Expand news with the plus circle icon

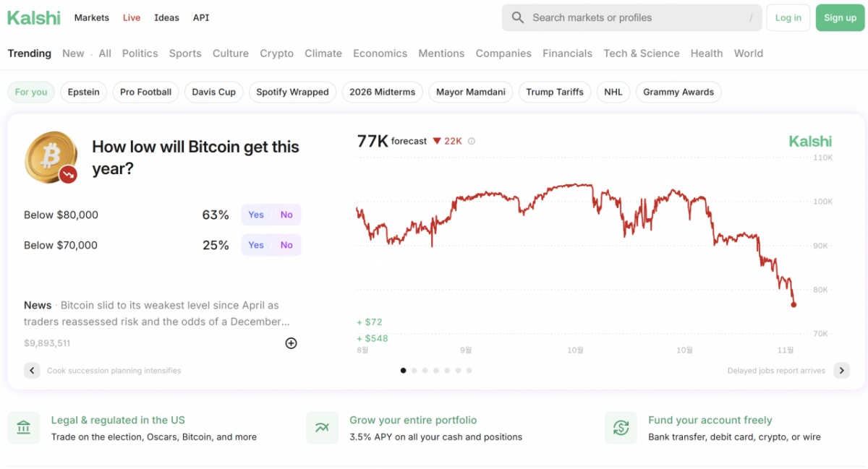click(x=291, y=343)
